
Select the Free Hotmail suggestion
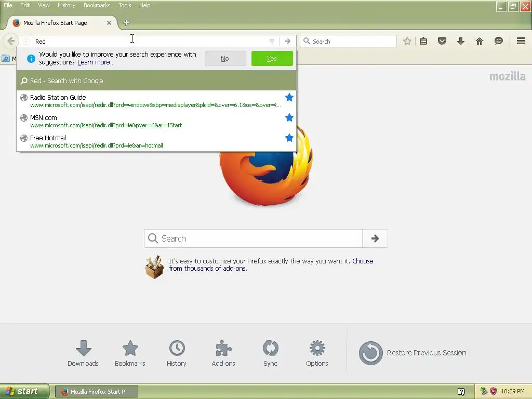[156, 141]
